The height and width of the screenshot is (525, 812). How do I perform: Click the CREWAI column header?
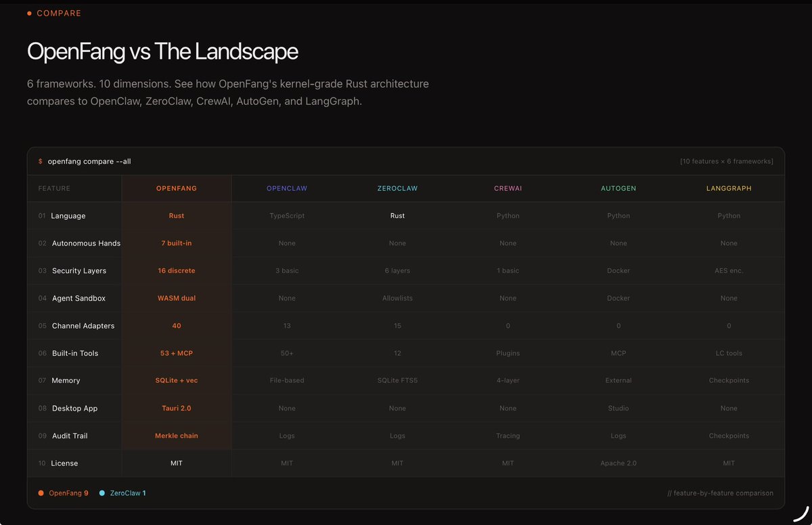click(508, 188)
